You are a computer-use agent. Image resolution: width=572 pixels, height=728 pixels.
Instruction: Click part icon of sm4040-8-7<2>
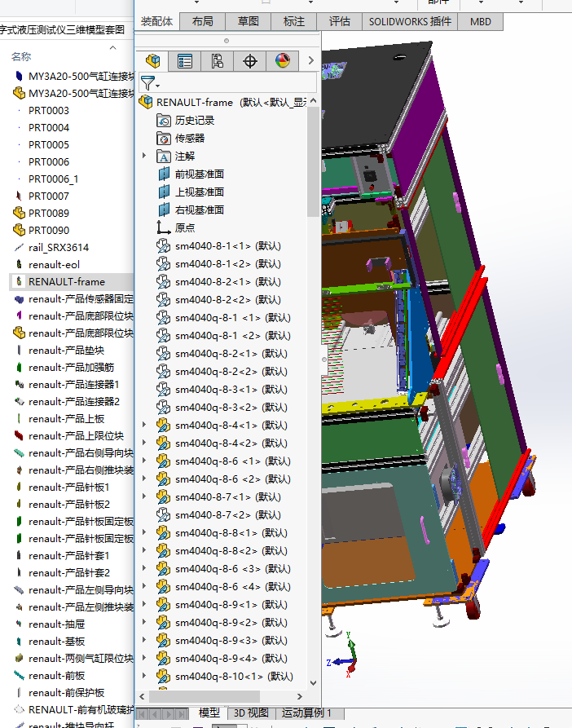tap(163, 514)
